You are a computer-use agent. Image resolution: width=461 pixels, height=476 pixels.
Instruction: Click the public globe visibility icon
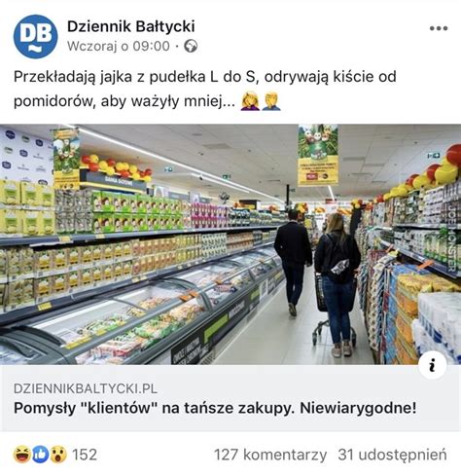click(191, 46)
